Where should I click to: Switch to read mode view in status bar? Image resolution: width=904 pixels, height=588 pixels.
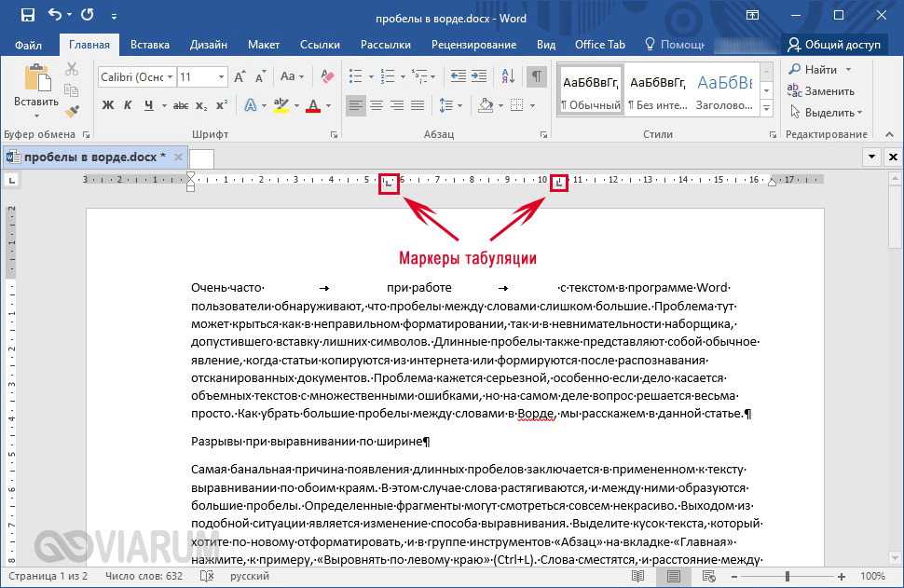point(637,576)
